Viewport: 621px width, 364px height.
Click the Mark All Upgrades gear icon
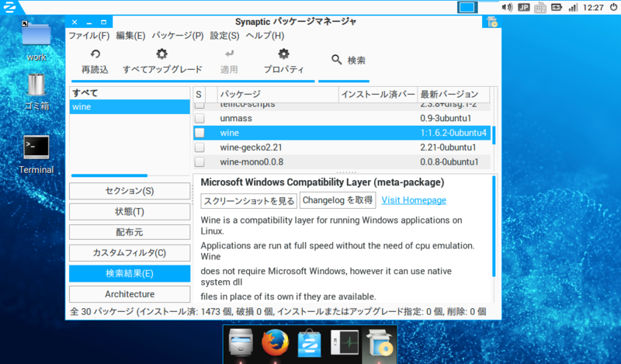click(x=161, y=54)
